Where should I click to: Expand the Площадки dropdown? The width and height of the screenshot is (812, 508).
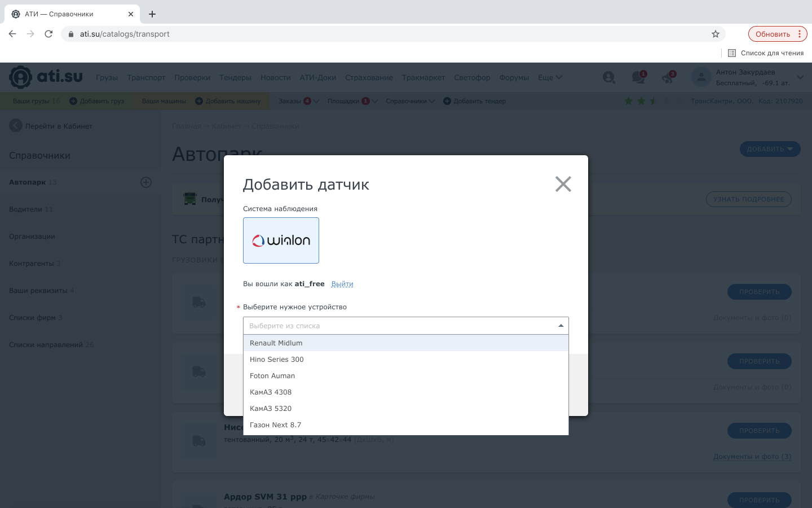coord(352,101)
